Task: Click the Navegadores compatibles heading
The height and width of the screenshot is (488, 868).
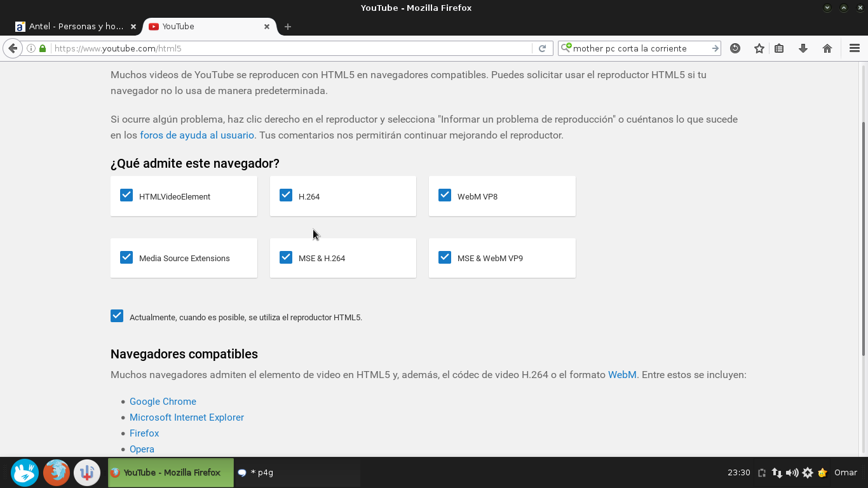Action: point(184,354)
